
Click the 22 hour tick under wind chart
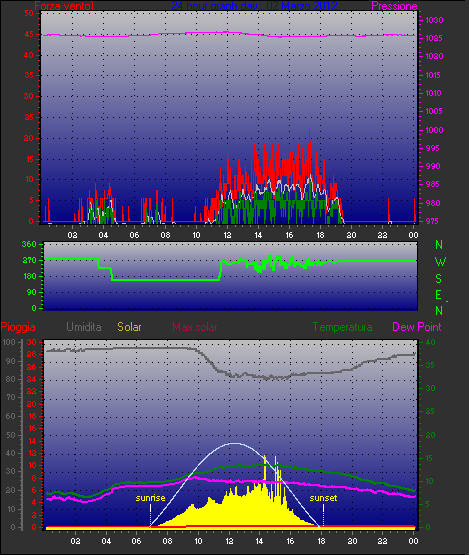pyautogui.click(x=382, y=235)
